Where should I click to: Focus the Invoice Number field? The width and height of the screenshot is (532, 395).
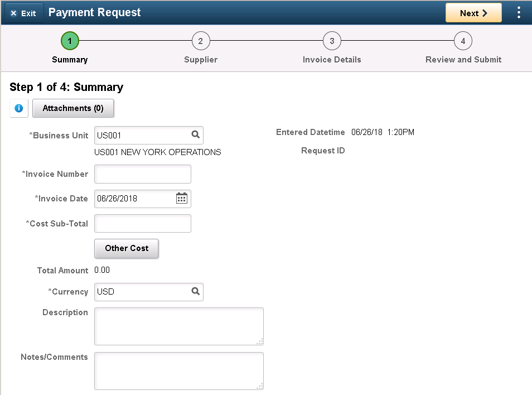143,174
